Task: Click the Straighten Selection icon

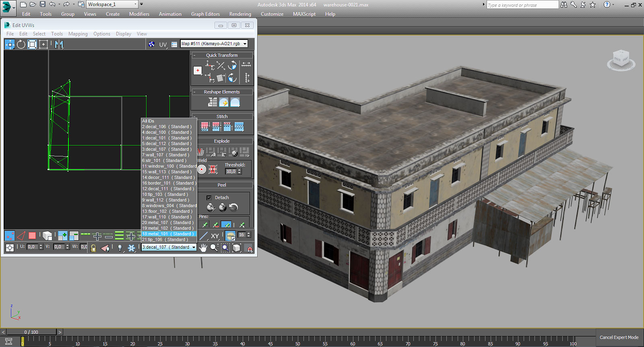Action: (213, 102)
